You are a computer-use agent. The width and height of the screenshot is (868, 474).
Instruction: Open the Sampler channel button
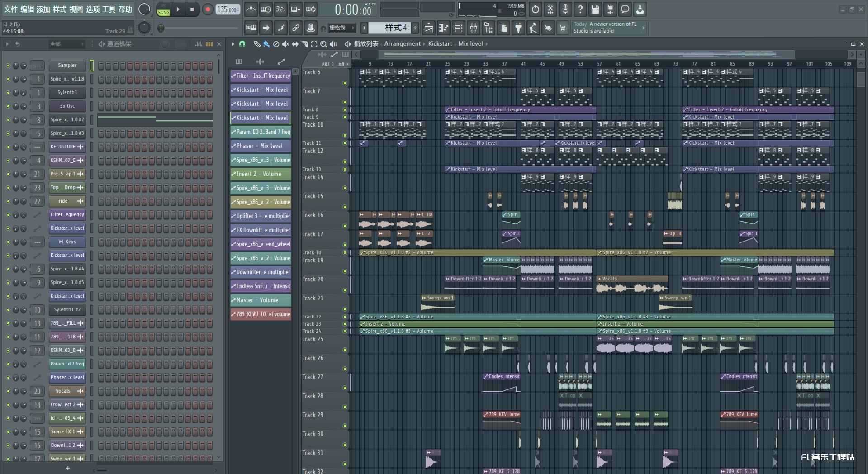(67, 66)
